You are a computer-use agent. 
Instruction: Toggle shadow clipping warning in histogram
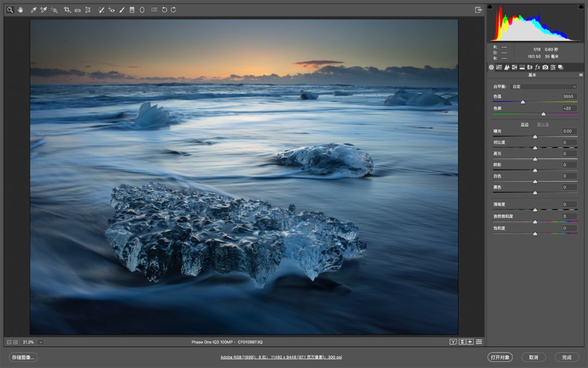point(489,7)
